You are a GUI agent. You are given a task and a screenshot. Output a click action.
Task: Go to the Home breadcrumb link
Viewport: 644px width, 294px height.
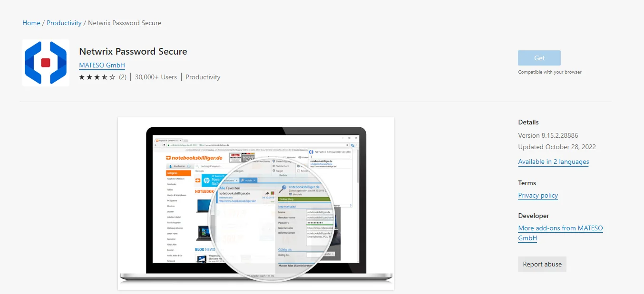pyautogui.click(x=31, y=23)
